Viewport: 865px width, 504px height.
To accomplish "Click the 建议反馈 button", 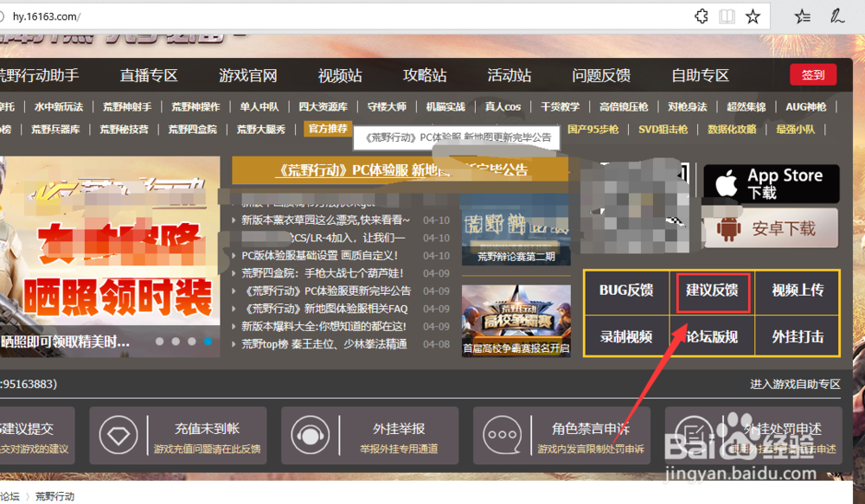I will click(x=712, y=293).
